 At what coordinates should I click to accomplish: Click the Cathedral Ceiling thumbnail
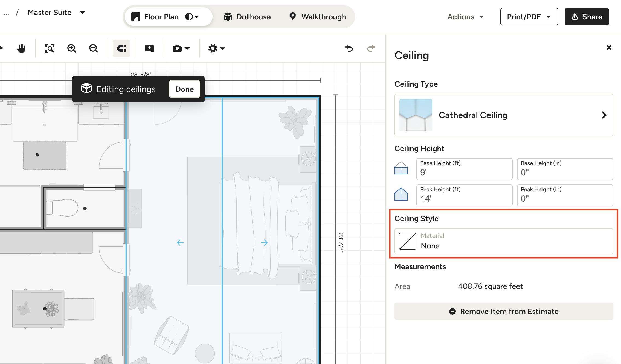point(416,115)
